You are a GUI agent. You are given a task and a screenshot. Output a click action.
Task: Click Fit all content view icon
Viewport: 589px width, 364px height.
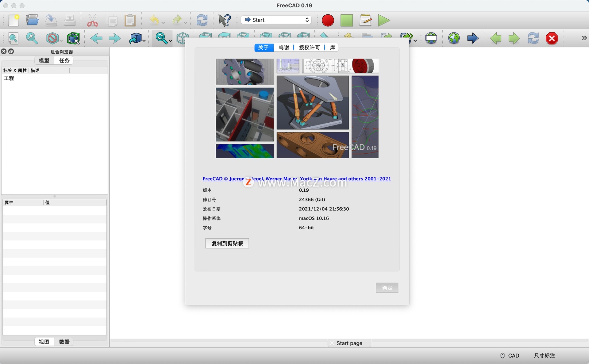pos(13,38)
